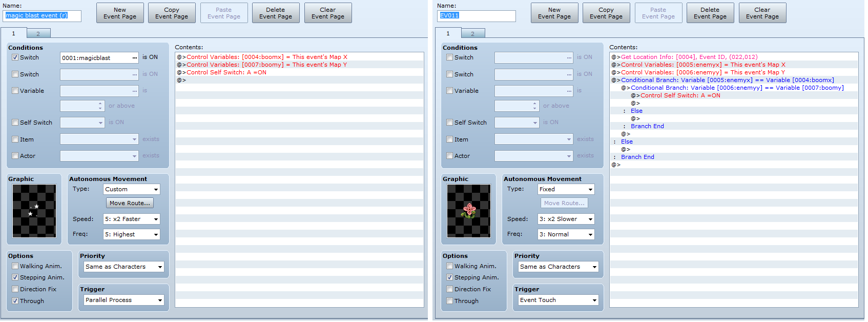Viewport: 868px width, 322px height.
Task: Disable the checked Through option
Action: pos(15,301)
